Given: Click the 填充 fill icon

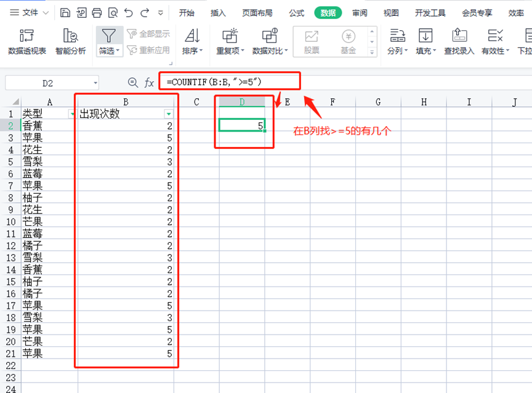Looking at the screenshot, I should 425,35.
